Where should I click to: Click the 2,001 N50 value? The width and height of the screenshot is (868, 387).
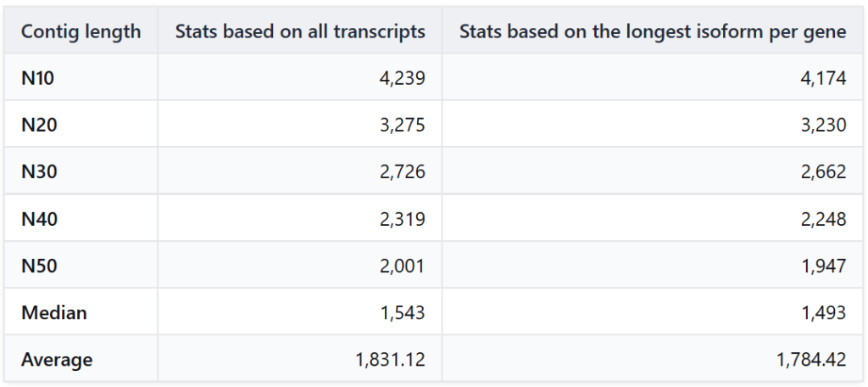coord(402,266)
